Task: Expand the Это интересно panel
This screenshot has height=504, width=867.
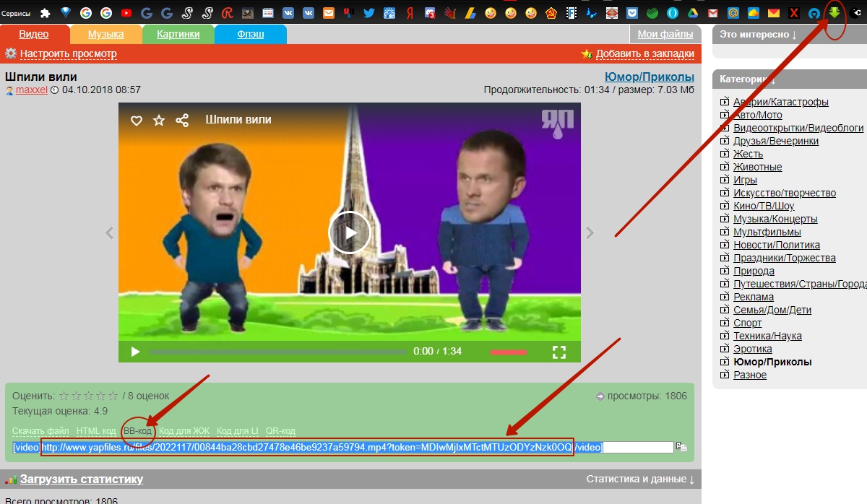Action: (758, 34)
